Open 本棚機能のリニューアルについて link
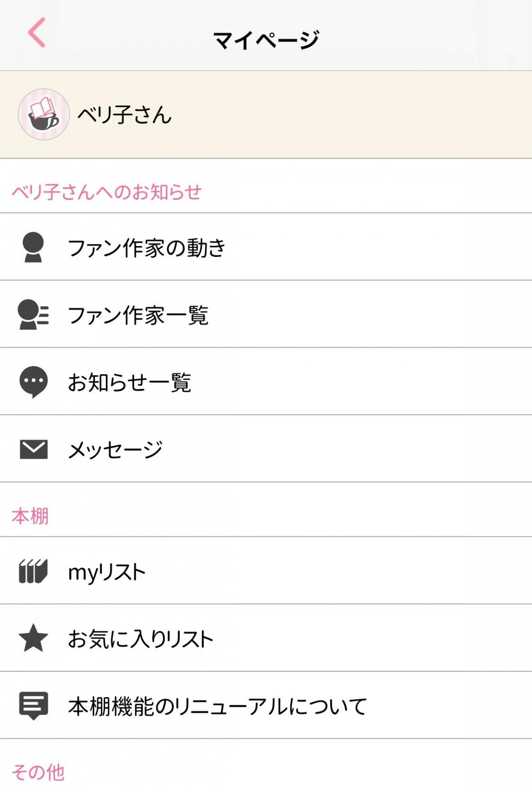 tap(218, 706)
